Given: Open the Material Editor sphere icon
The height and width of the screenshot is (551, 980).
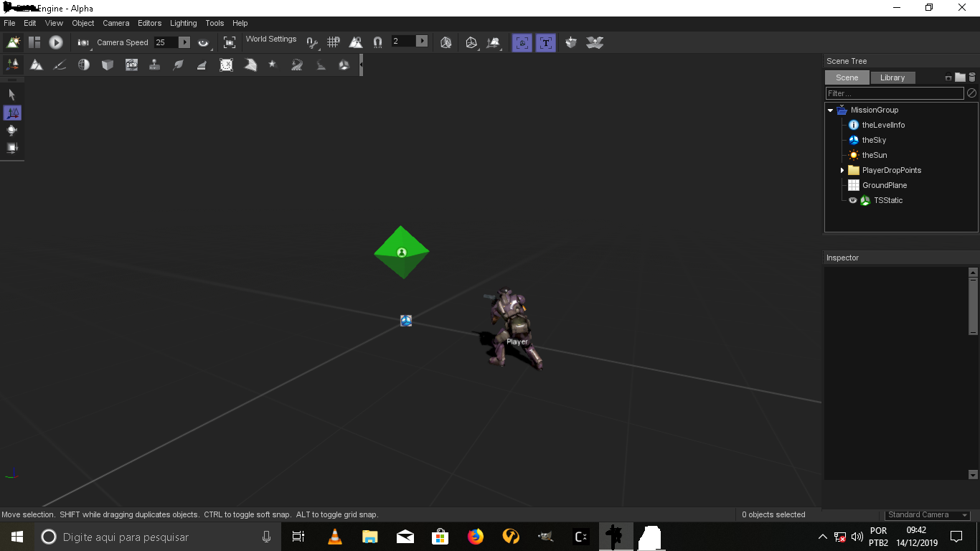Looking at the screenshot, I should pyautogui.click(x=83, y=65).
